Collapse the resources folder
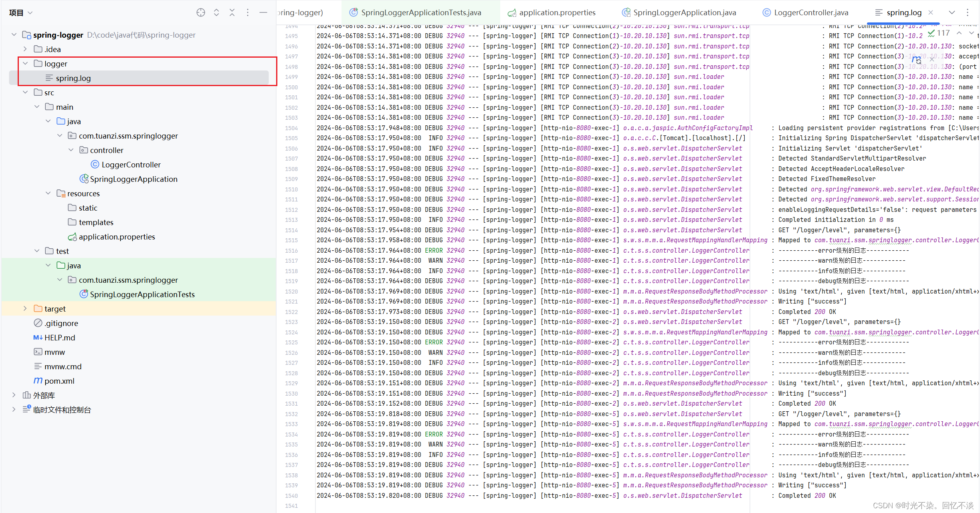This screenshot has height=513, width=980. 48,193
